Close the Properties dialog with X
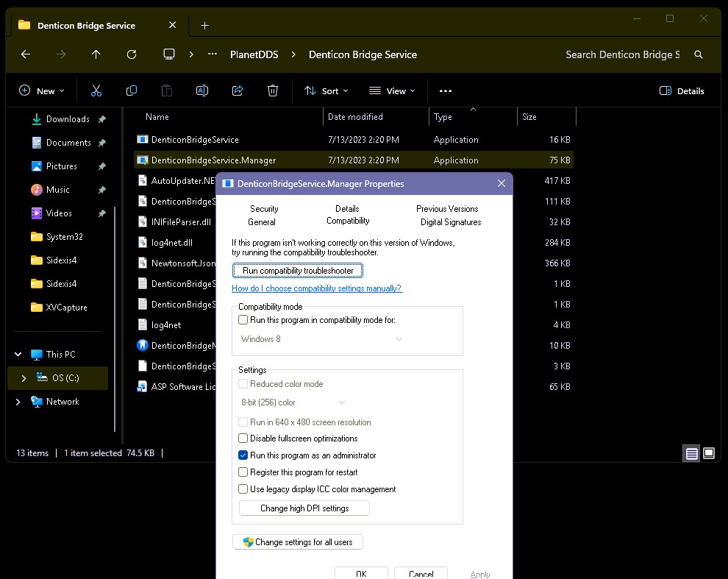 [502, 183]
